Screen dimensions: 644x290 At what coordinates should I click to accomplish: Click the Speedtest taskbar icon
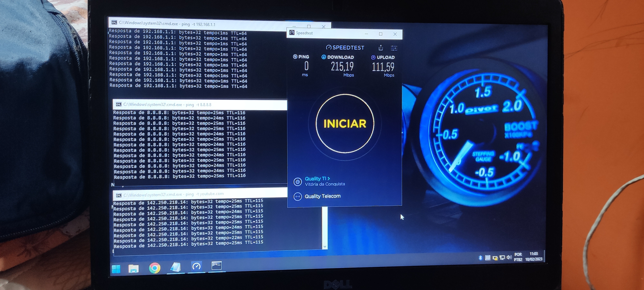pyautogui.click(x=196, y=266)
